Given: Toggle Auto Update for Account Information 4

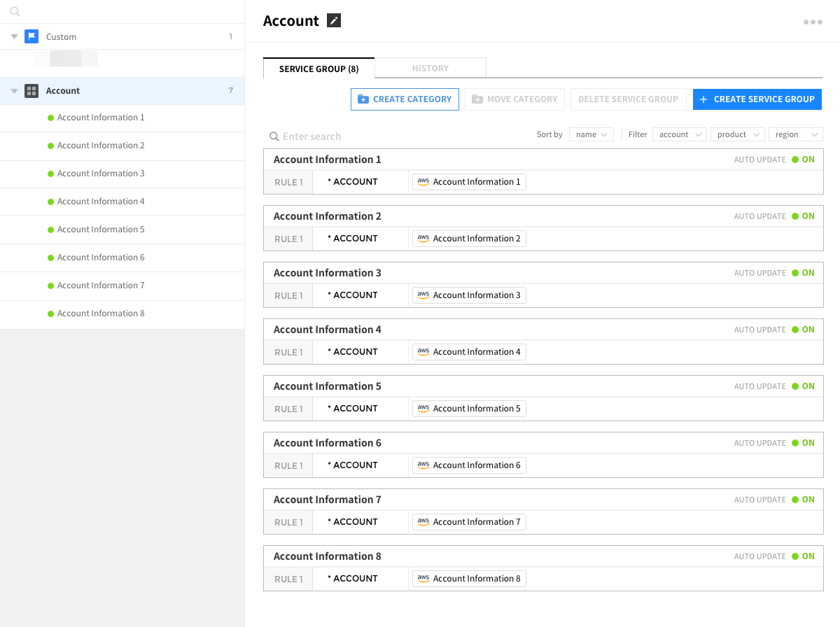Looking at the screenshot, I should (x=803, y=330).
